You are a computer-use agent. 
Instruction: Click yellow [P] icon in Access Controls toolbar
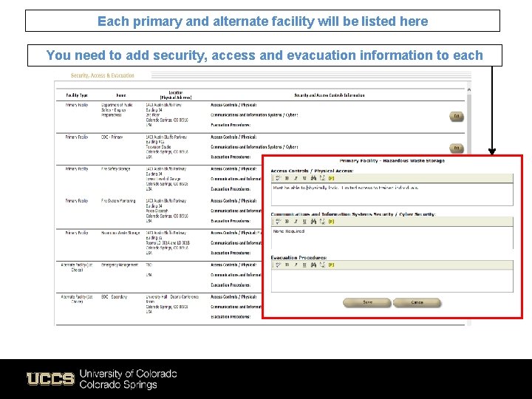332,178
